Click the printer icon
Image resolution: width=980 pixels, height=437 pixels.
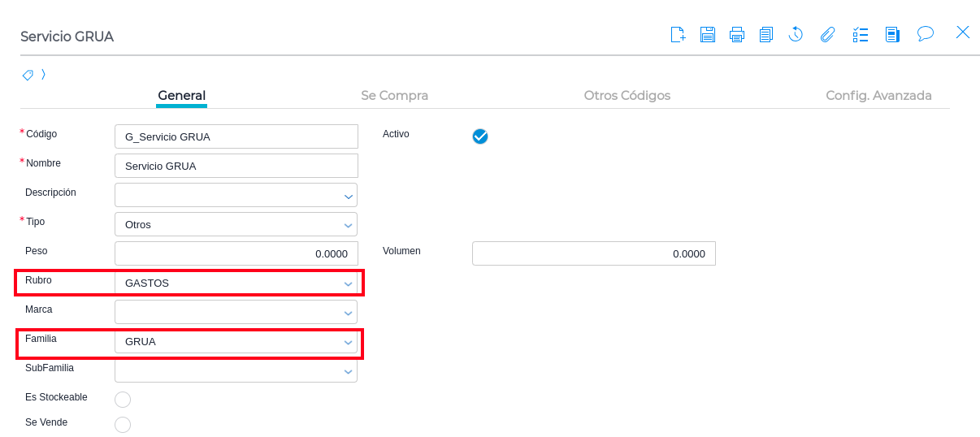(737, 34)
